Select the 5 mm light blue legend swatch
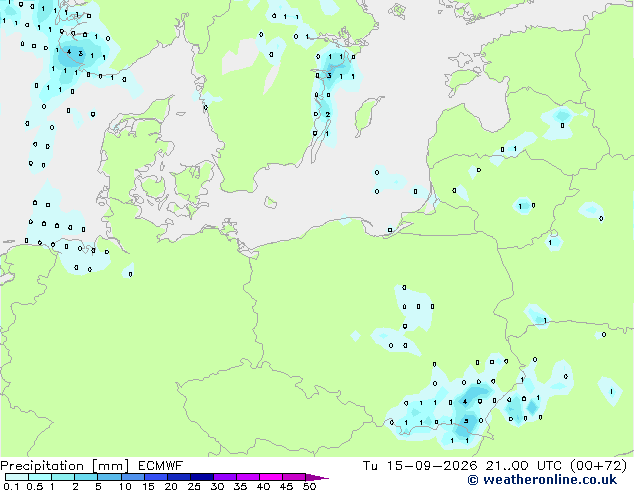 [x=109, y=477]
